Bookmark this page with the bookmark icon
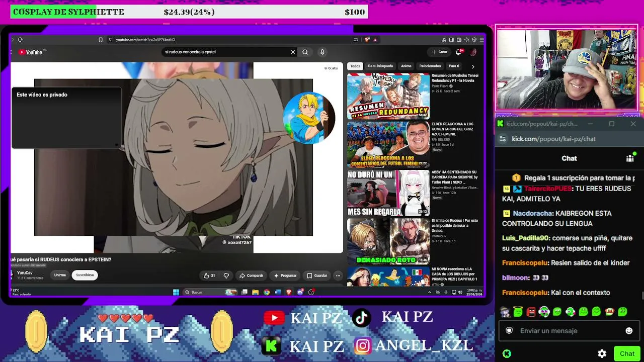644x362 pixels. pos(101,40)
